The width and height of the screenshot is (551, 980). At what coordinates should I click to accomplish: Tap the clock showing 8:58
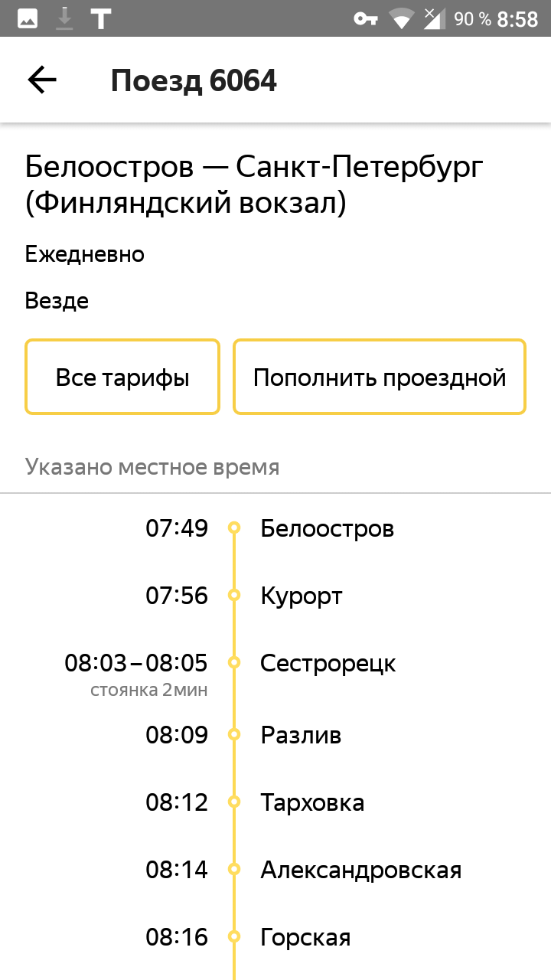coord(518,19)
